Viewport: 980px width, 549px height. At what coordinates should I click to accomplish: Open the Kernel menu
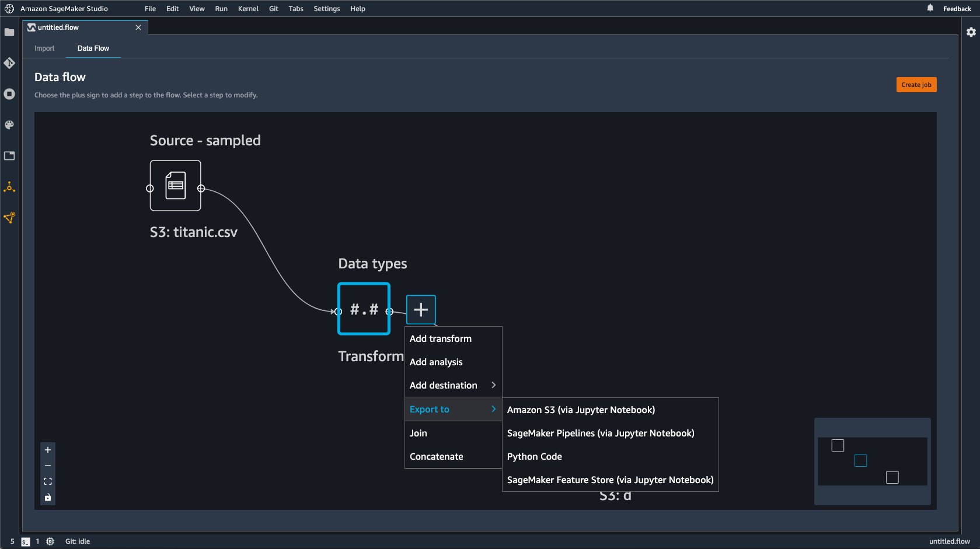click(x=248, y=8)
